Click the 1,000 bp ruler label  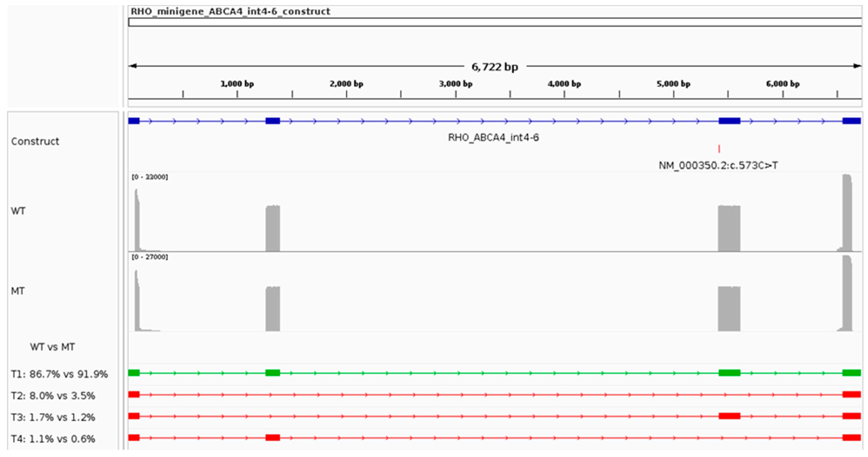(x=237, y=84)
